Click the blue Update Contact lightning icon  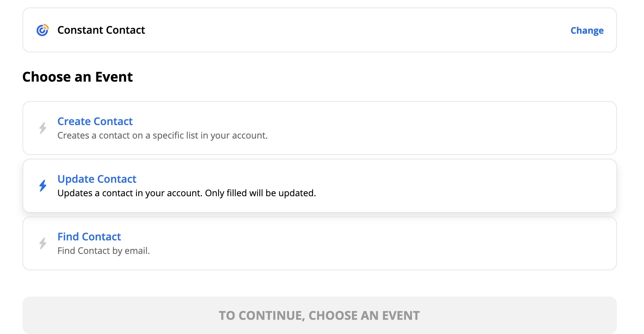43,186
